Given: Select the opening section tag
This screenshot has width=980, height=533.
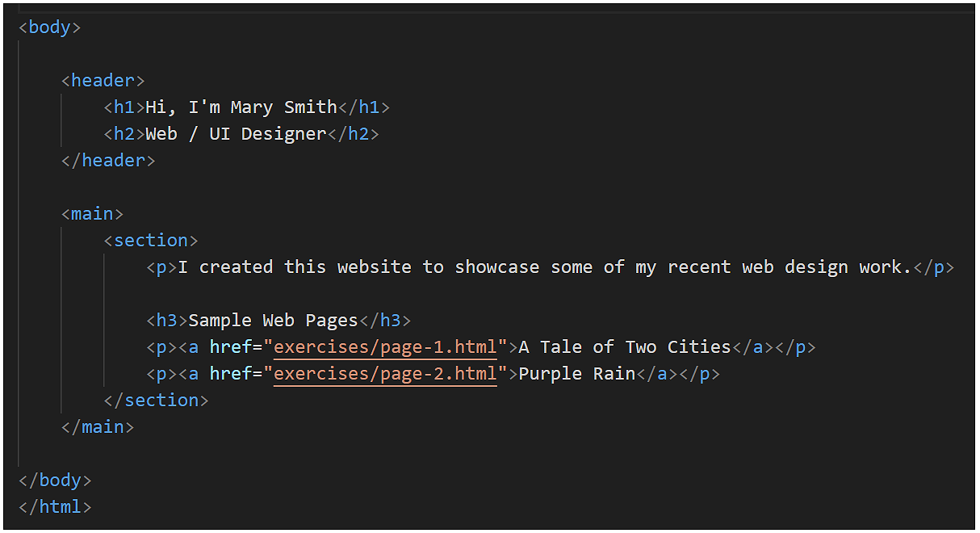Looking at the screenshot, I should click(x=151, y=240).
